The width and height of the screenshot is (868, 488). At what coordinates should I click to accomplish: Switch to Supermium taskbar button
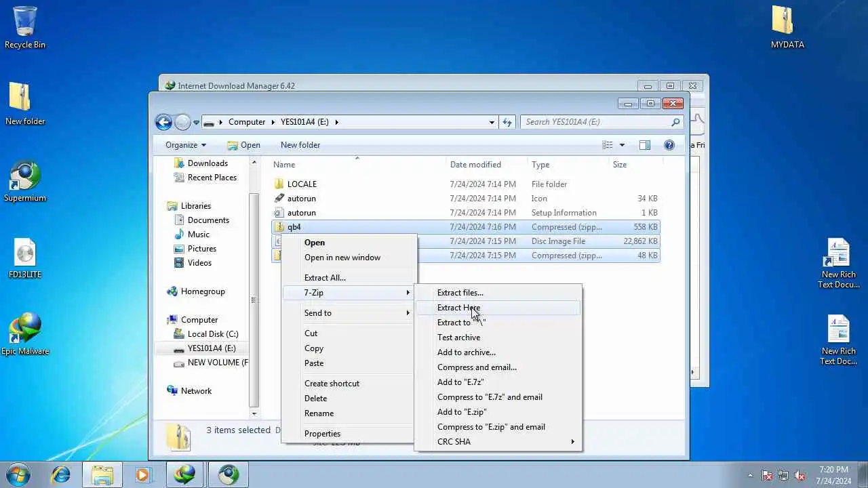tap(229, 474)
